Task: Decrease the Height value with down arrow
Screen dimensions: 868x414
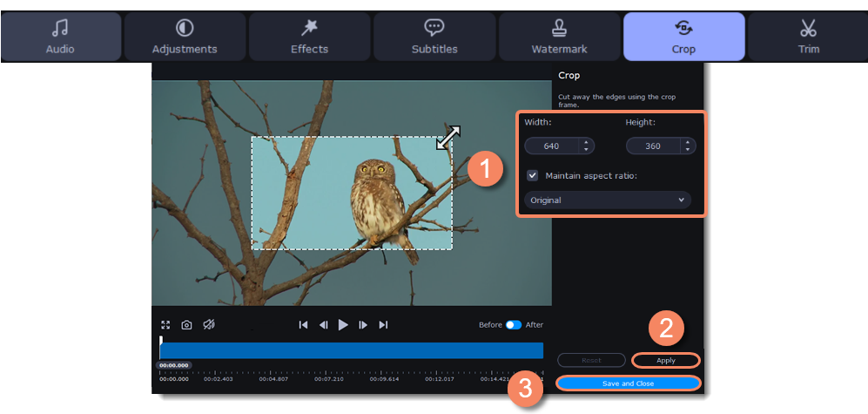Action: (x=688, y=150)
